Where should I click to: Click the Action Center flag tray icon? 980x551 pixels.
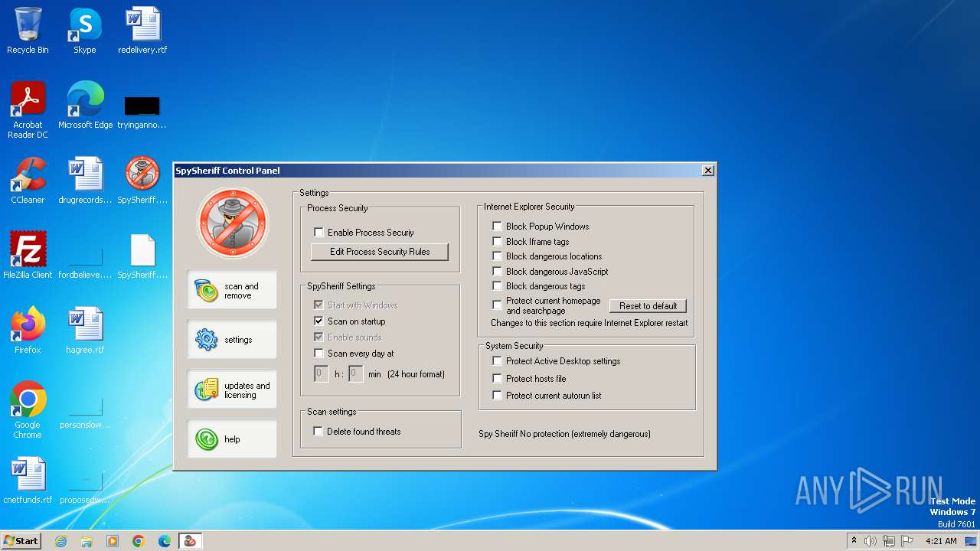(x=907, y=541)
